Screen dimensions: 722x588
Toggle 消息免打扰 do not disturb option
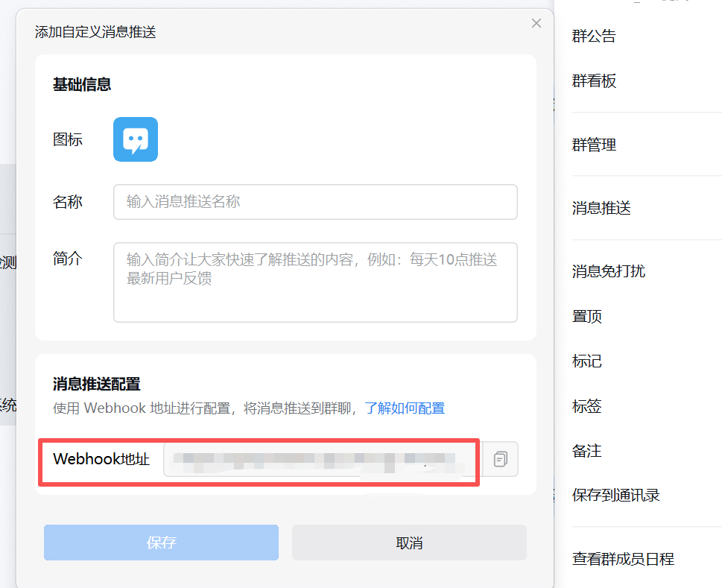coord(608,271)
